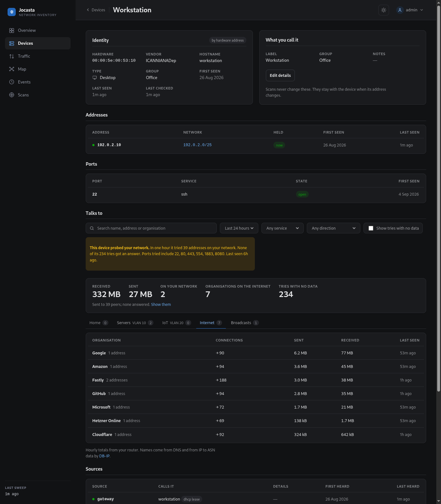This screenshot has width=441, height=504.
Task: Click the by hardware address badge
Action: click(228, 40)
